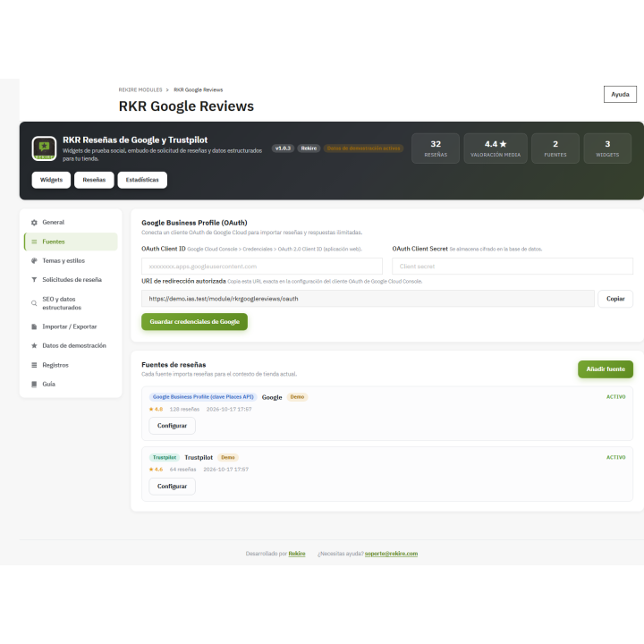Click the Reseñas header button
Viewport: 644px width, 644px height.
(x=94, y=180)
